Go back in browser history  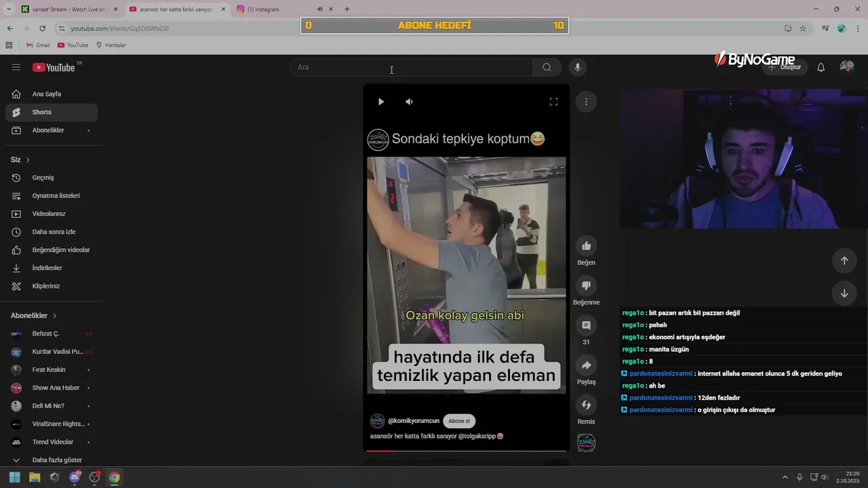pos(9,28)
